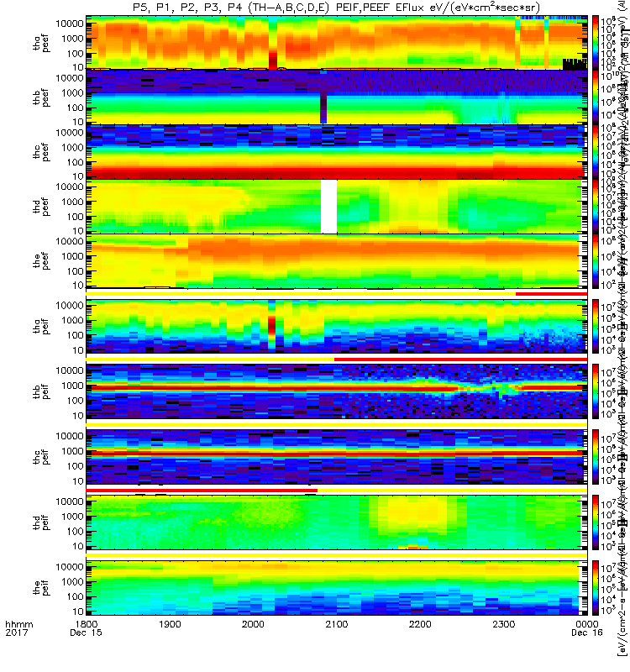Click the color bar beside thc peif spectrogram

[596, 456]
